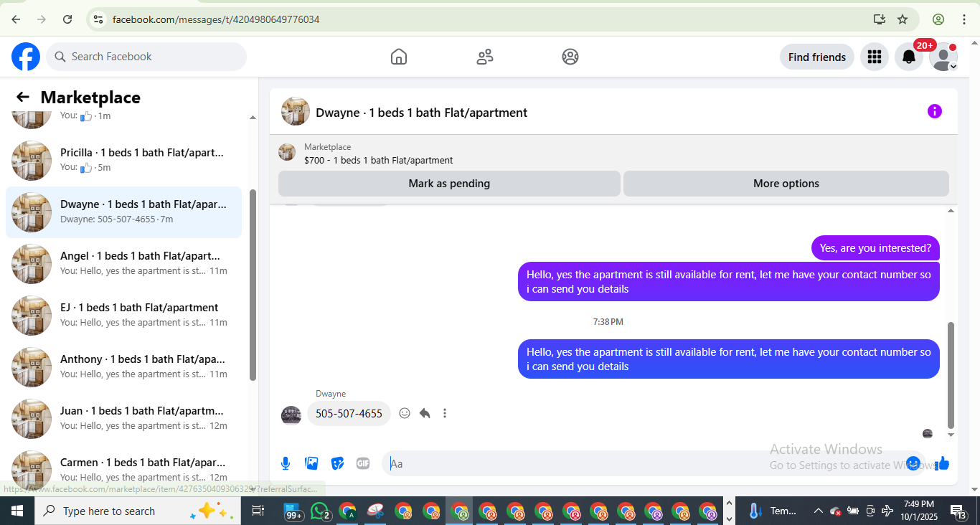Open the Friends icon in top navigation

tap(485, 57)
